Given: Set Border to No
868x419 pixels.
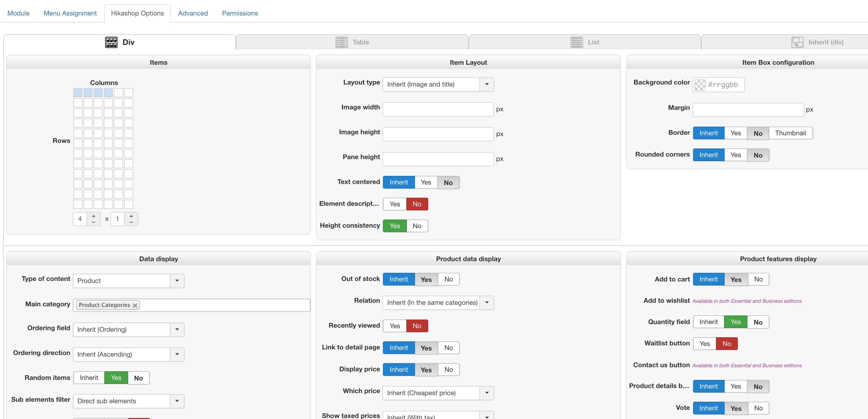Looking at the screenshot, I should click(758, 133).
